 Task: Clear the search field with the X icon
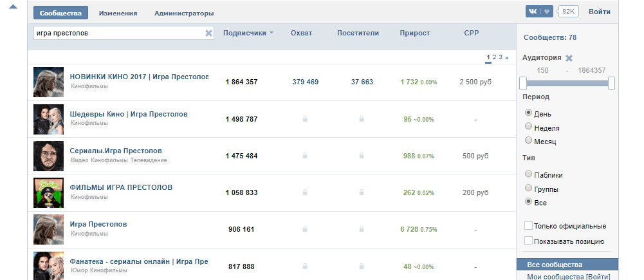tap(208, 33)
